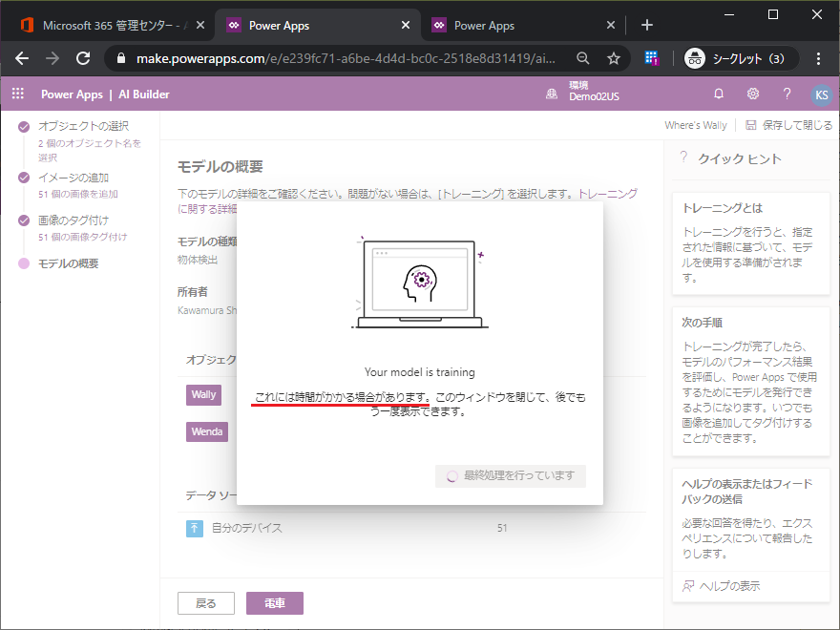Click the loading spinner in dialog

[452, 476]
